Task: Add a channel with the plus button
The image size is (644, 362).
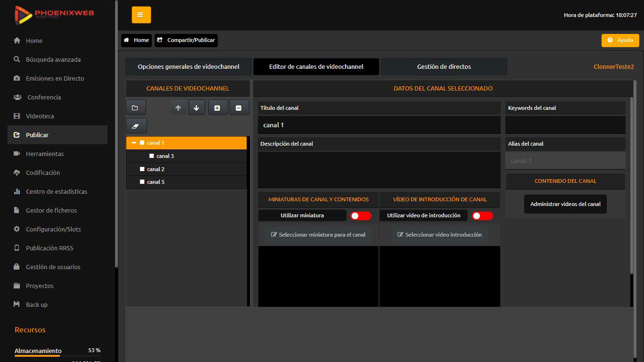Action: point(218,107)
